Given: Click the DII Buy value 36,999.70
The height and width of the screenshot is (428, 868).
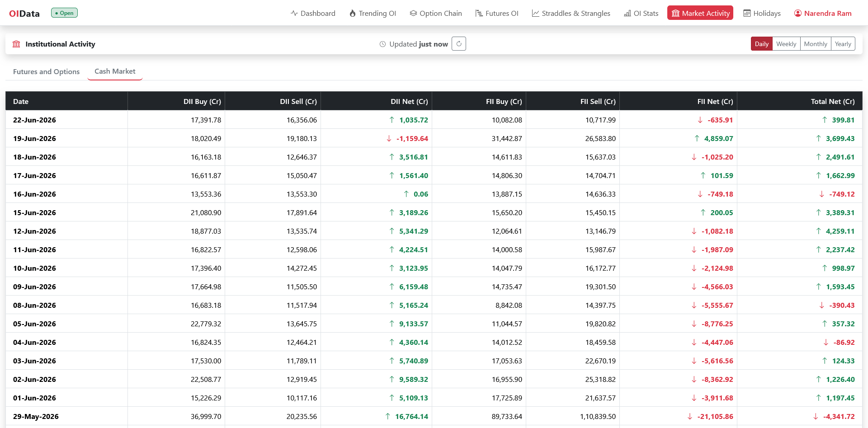Looking at the screenshot, I should tap(206, 416).
